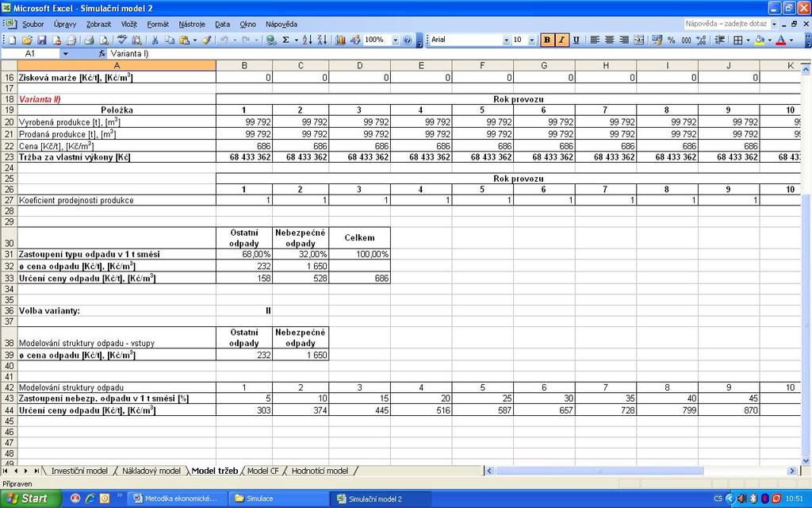Sort descending Z to A
The height and width of the screenshot is (508, 812).
[x=322, y=40]
